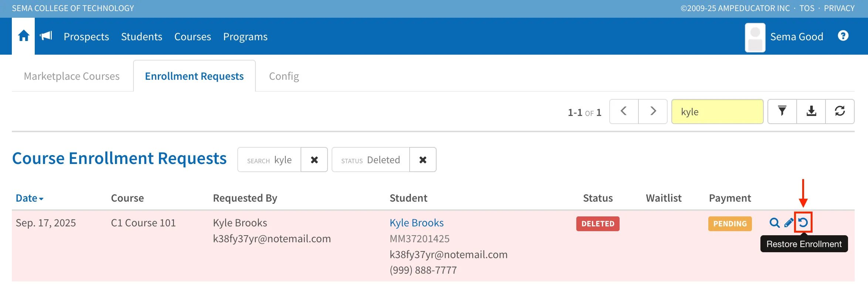
Task: Click the Waitlist column header
Action: pyautogui.click(x=664, y=198)
